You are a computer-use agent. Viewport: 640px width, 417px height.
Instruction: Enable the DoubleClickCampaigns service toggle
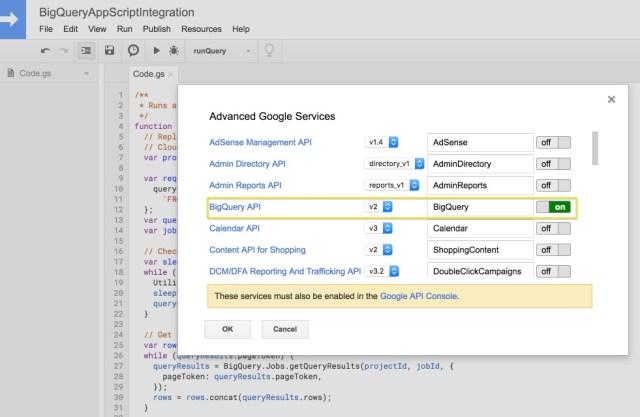[553, 271]
